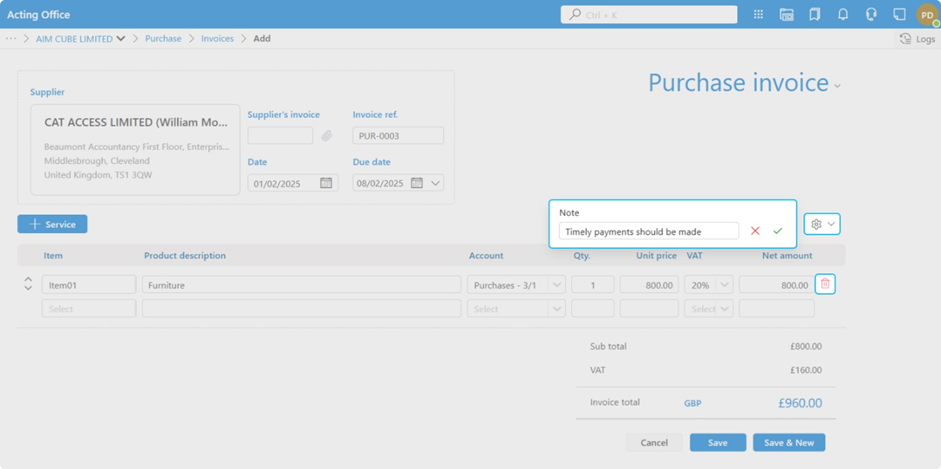Confirm the note with green checkmark
Screen dimensions: 941x469
778,231
